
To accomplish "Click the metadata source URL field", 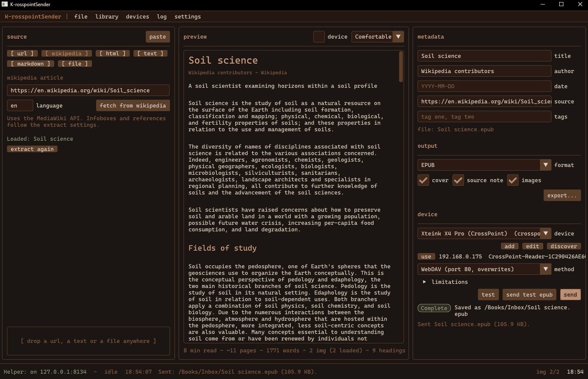I will (x=484, y=101).
